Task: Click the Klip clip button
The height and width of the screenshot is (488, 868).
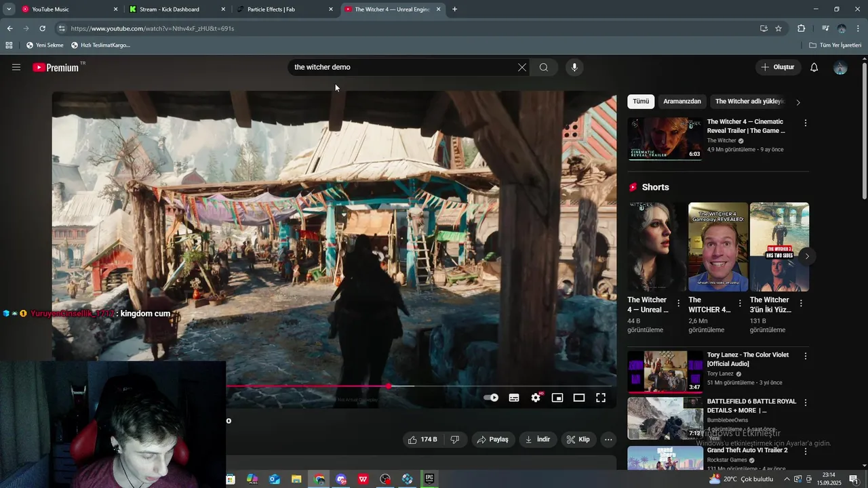Action: point(578,439)
